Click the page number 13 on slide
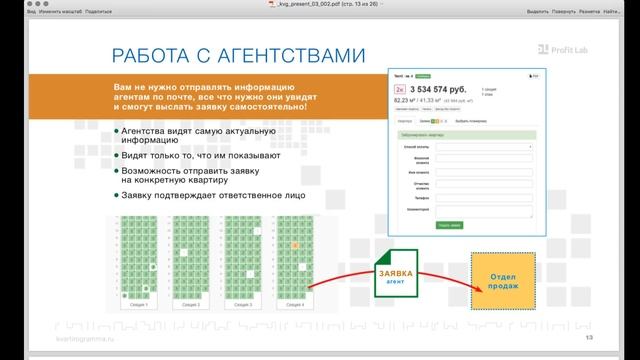 tap(589, 338)
